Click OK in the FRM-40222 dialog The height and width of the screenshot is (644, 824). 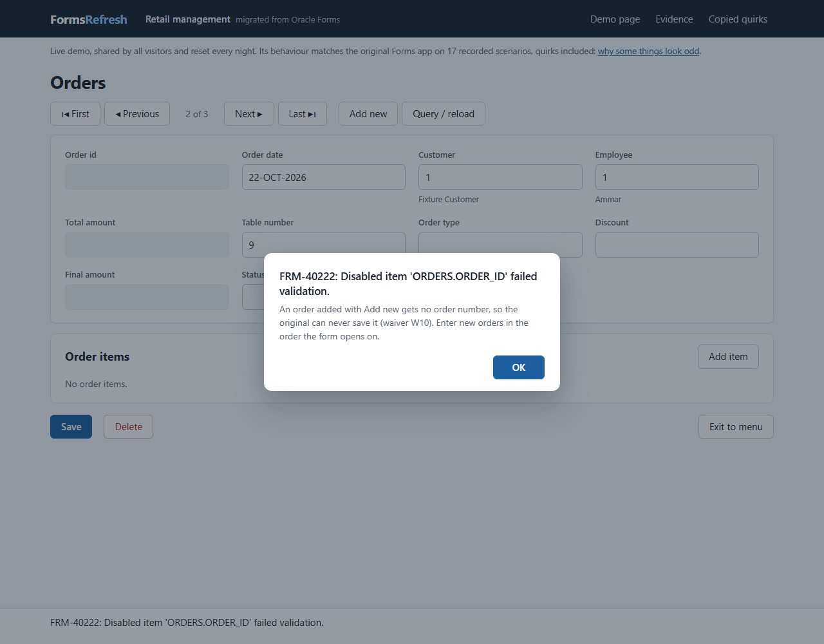tap(519, 367)
